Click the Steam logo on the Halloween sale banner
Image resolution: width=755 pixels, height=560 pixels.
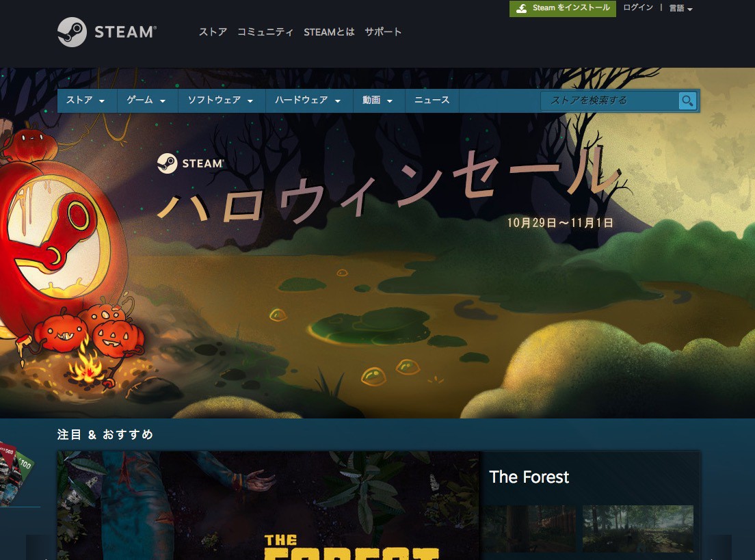[190, 163]
